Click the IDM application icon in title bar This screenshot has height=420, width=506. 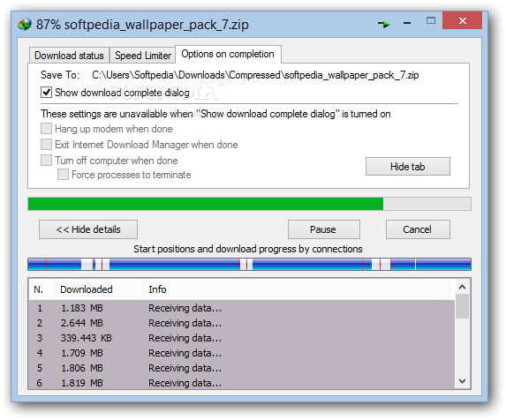(25, 24)
